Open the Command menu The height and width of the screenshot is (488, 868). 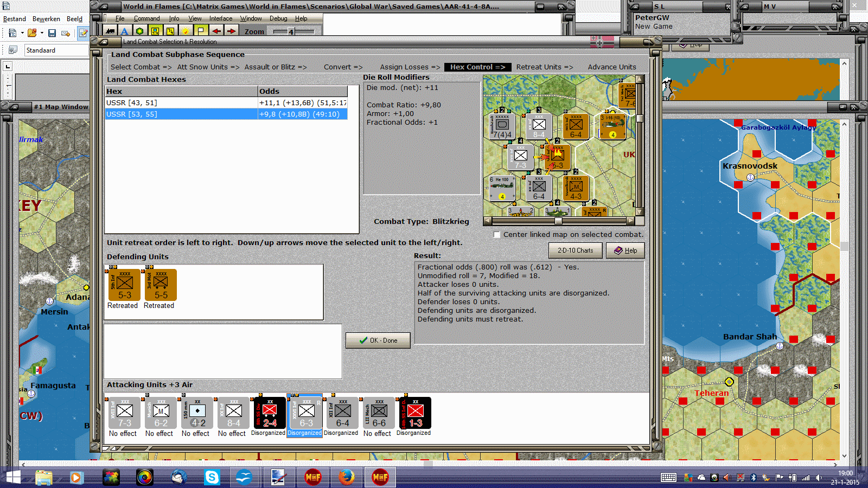[x=147, y=18]
